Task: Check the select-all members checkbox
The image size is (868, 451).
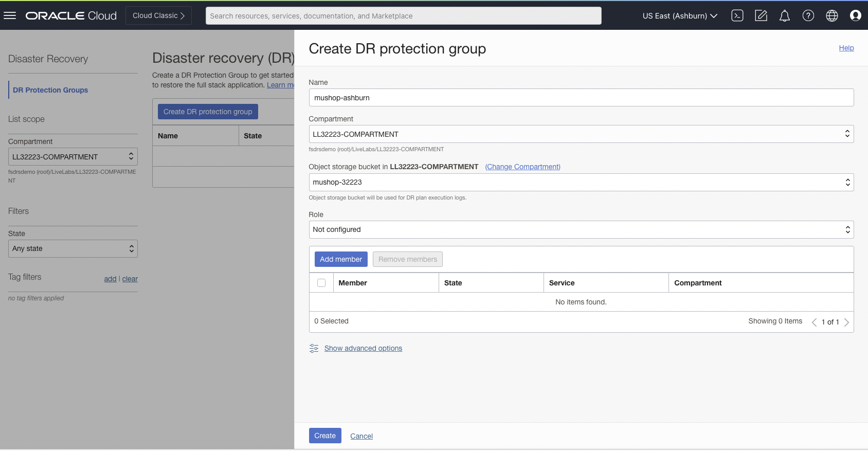Action: coord(321,283)
